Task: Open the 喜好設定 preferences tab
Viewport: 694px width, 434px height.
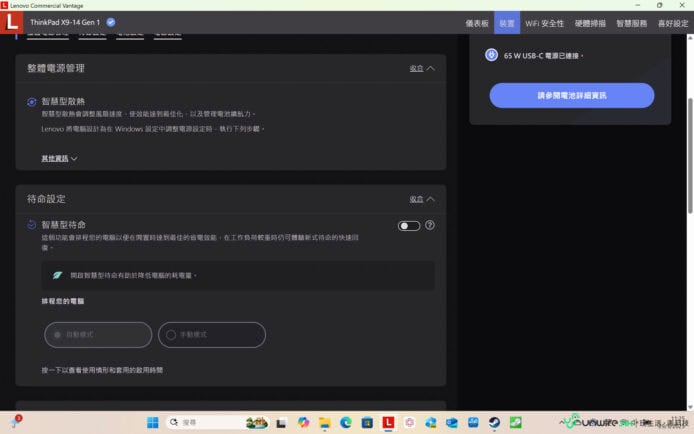Action: [x=673, y=23]
